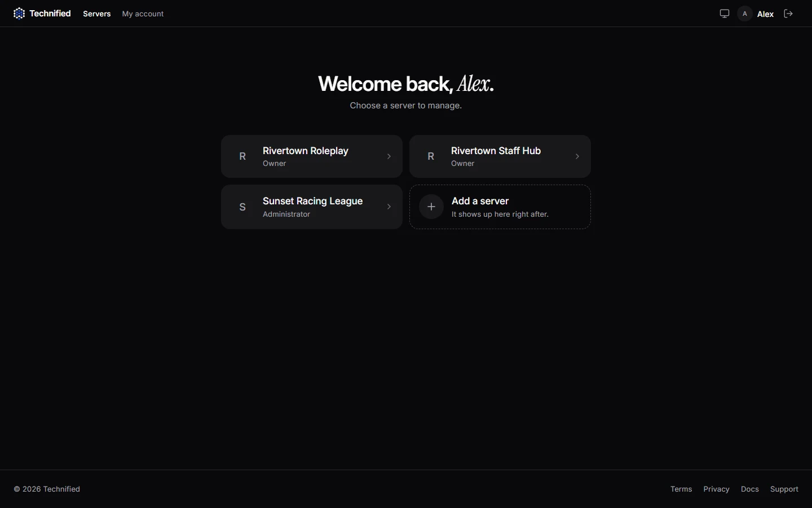This screenshot has height=508, width=812.
Task: Click the 'Add a server' label
Action: (480, 201)
